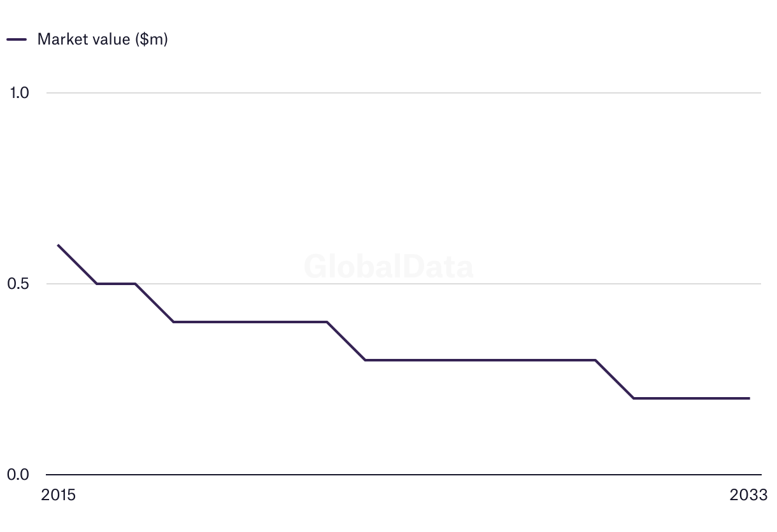Click the last point on the 0.5 gridline
The width and height of the screenshot is (777, 532).
pos(135,284)
